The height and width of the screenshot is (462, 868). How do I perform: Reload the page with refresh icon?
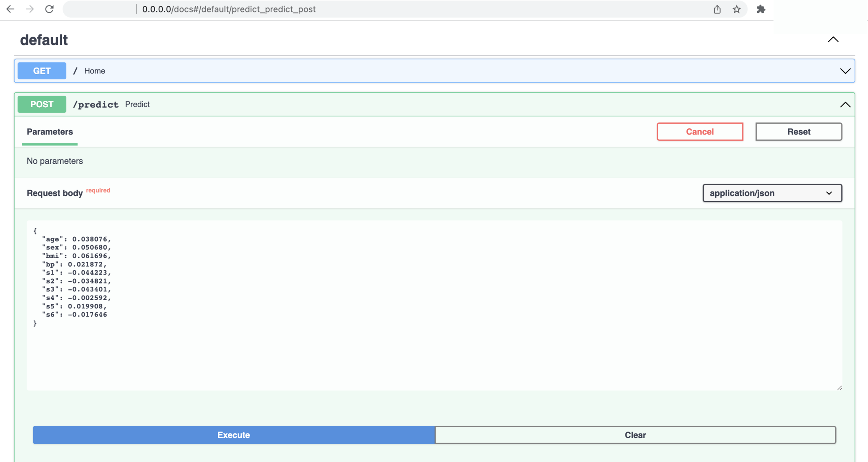click(49, 9)
